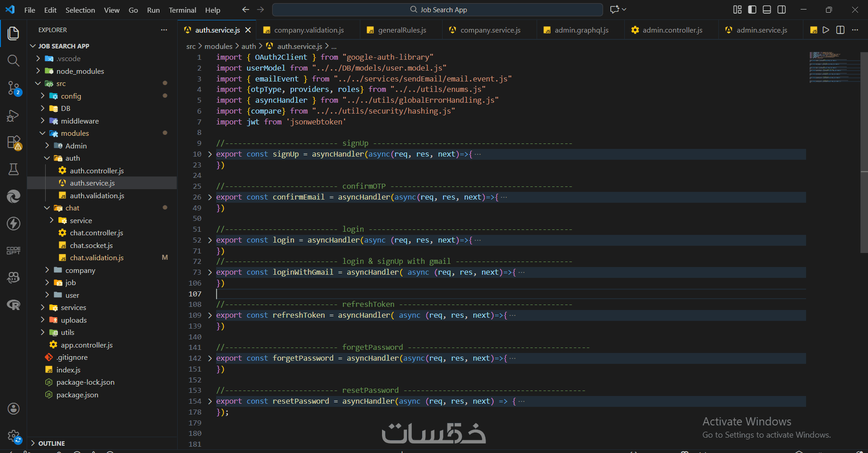Image resolution: width=868 pixels, height=453 pixels.
Task: Open the Extensions view icon
Action: [14, 143]
